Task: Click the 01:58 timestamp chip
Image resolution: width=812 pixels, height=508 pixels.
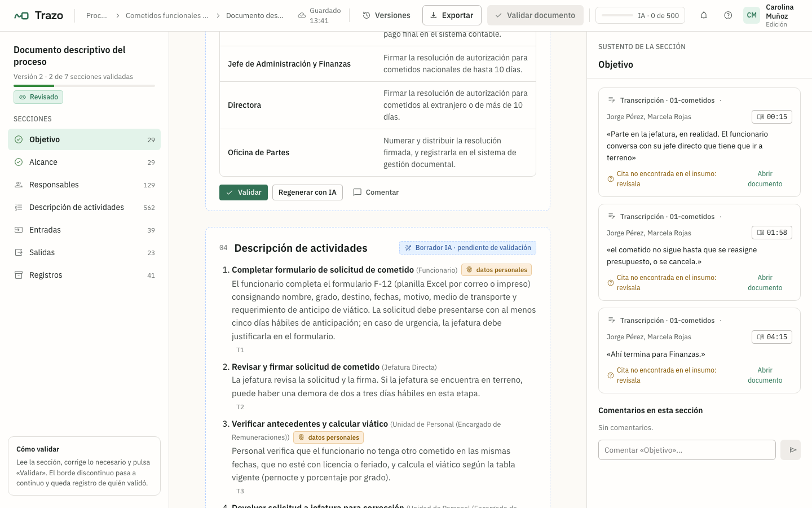Action: tap(772, 233)
